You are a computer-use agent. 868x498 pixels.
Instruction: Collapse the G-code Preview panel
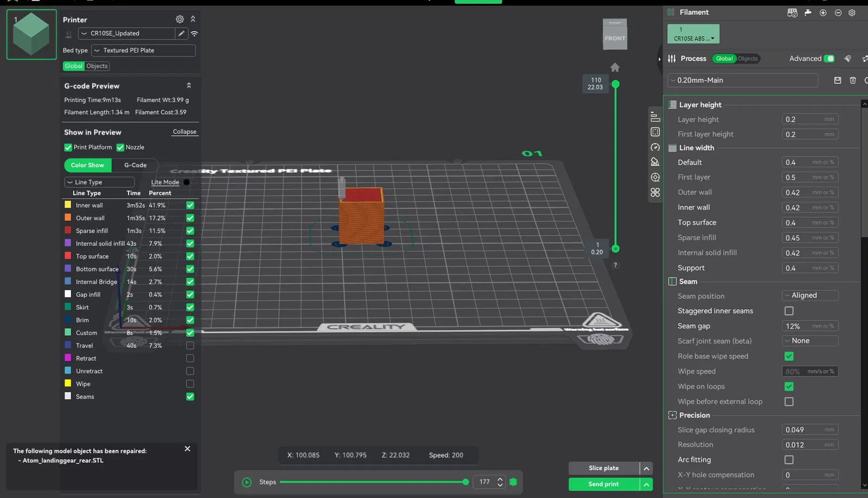point(189,86)
